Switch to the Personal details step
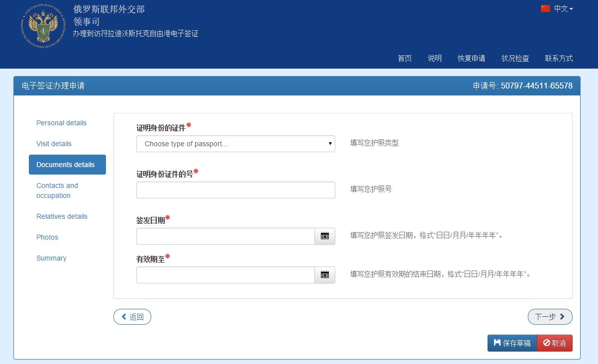The height and width of the screenshot is (364, 598). (61, 123)
